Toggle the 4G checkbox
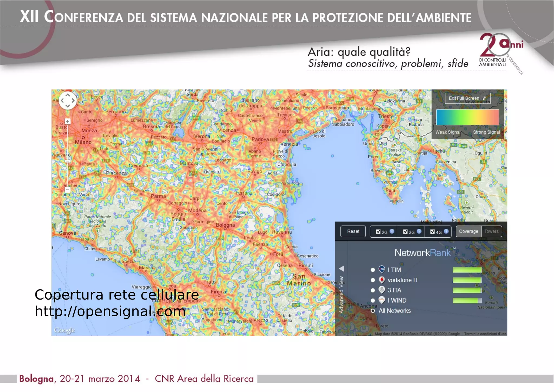 click(432, 232)
